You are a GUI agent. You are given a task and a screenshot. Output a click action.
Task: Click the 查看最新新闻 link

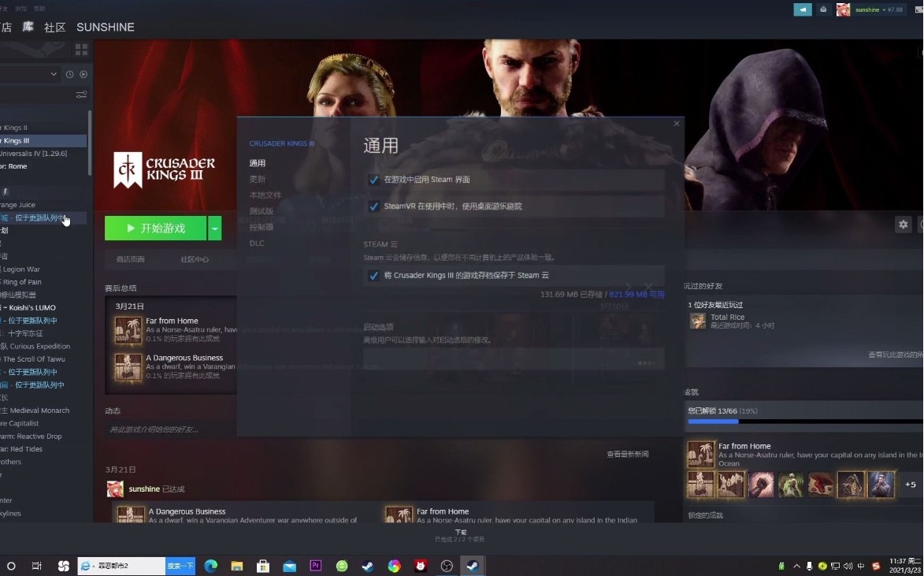627,455
